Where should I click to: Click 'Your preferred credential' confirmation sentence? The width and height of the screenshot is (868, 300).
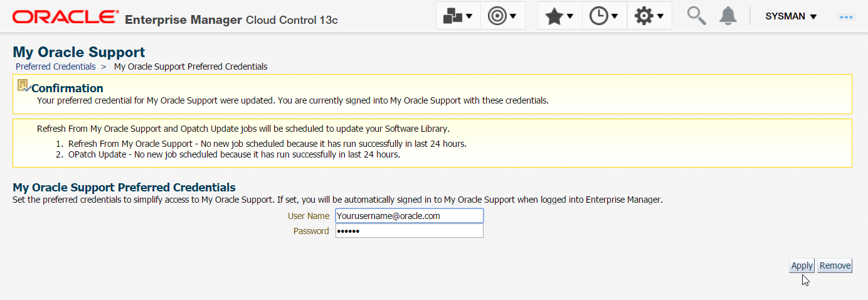(293, 100)
